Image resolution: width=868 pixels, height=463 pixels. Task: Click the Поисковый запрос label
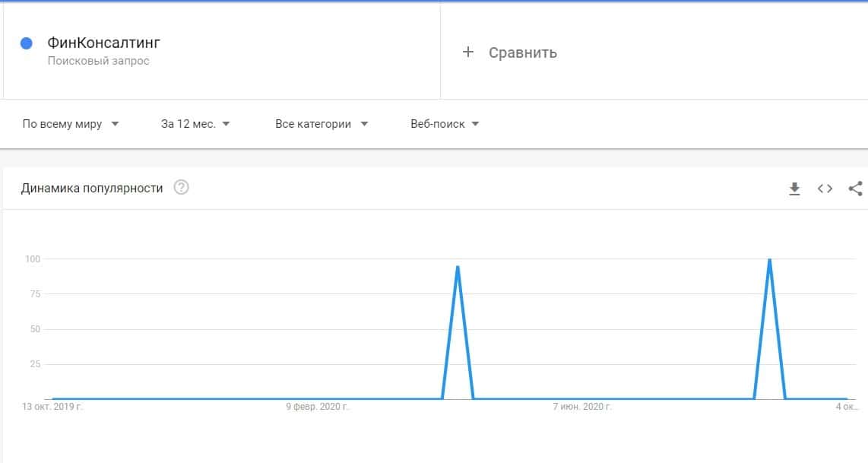point(98,61)
